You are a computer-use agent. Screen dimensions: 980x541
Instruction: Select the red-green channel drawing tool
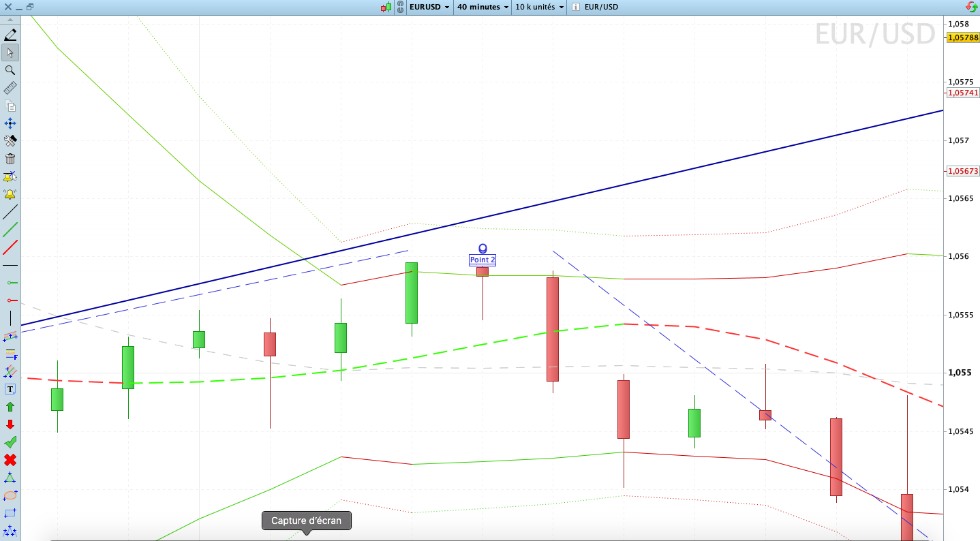(10, 336)
